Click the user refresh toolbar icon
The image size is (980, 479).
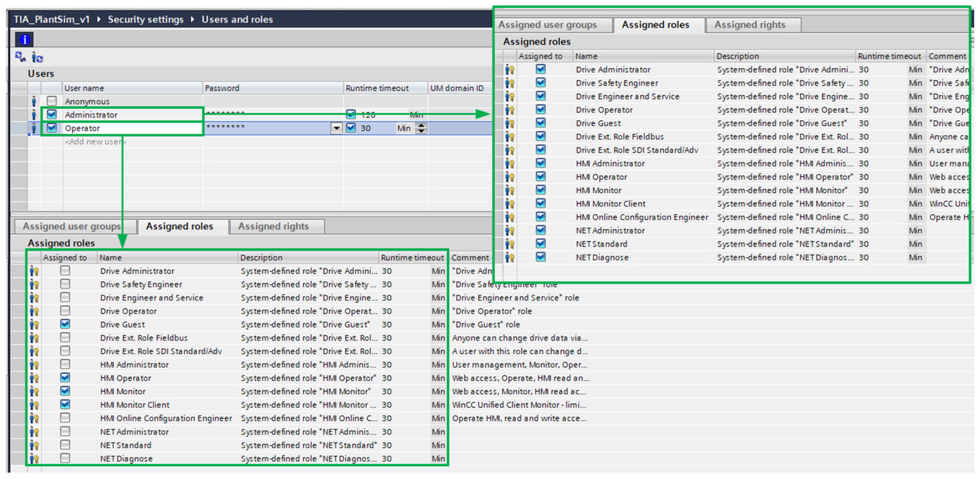point(37,58)
